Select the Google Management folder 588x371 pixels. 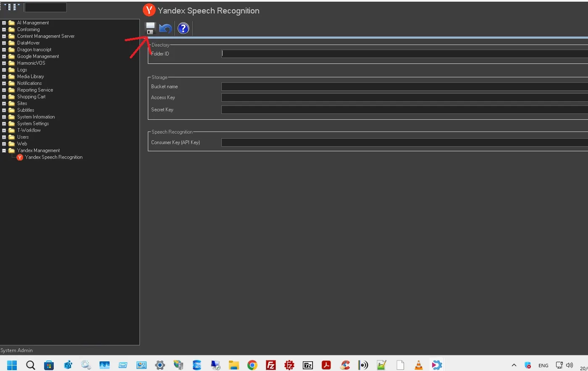pyautogui.click(x=38, y=56)
